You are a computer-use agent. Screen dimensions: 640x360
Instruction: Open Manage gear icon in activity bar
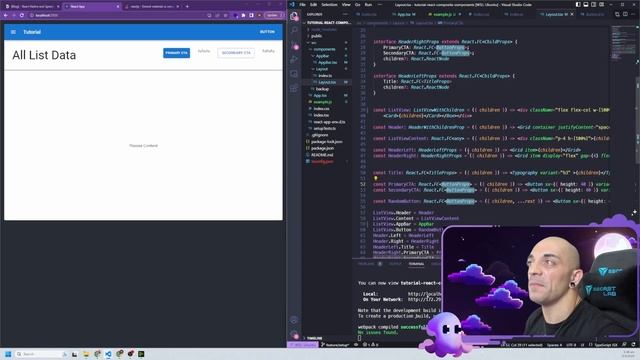tap(294, 334)
